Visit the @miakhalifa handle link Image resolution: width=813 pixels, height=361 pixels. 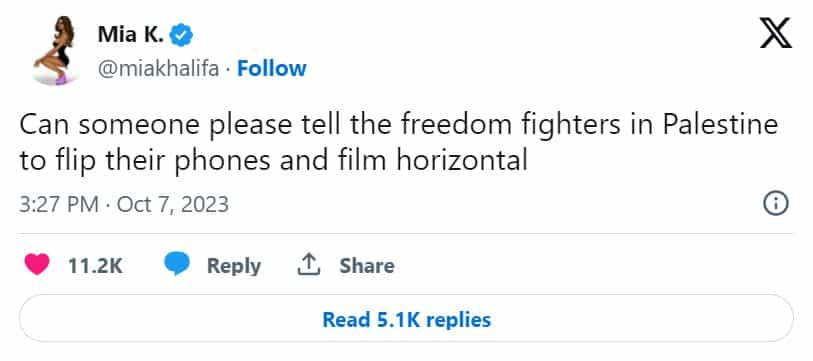pyautogui.click(x=158, y=68)
